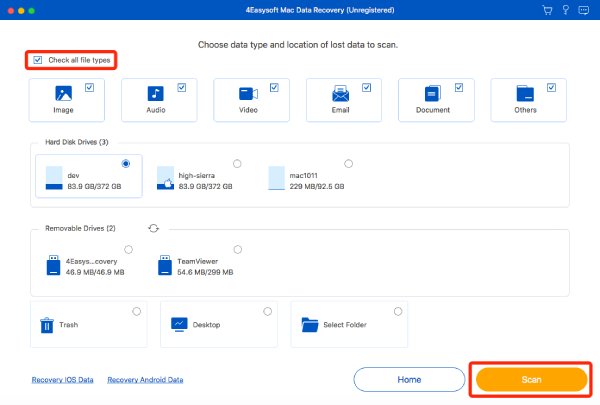This screenshot has height=405, width=600.
Task: Open Recovery Android Data link
Action: 145,380
